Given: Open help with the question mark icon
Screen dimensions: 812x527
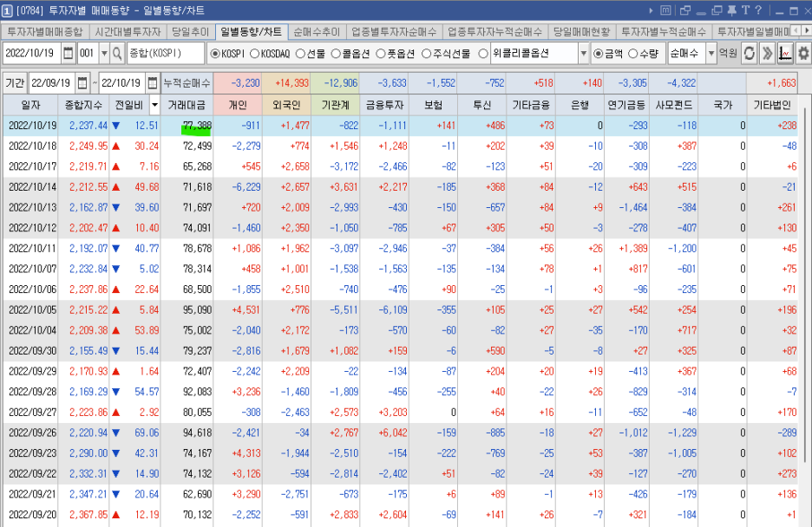Looking at the screenshot, I should [x=758, y=10].
